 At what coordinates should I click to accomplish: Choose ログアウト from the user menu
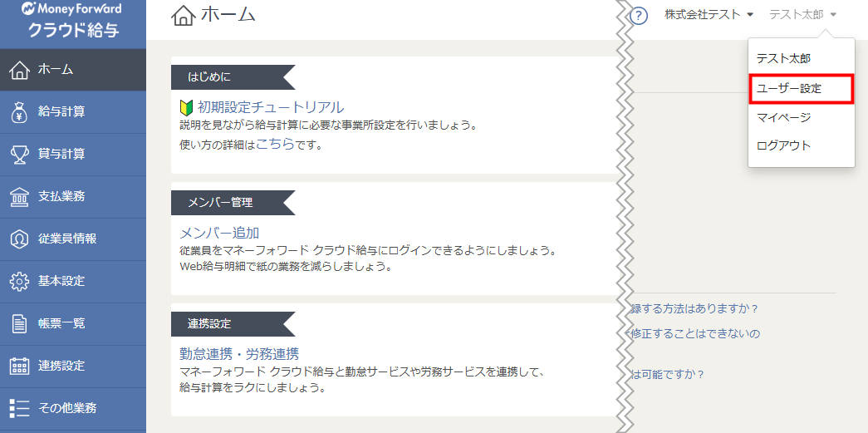(x=801, y=145)
